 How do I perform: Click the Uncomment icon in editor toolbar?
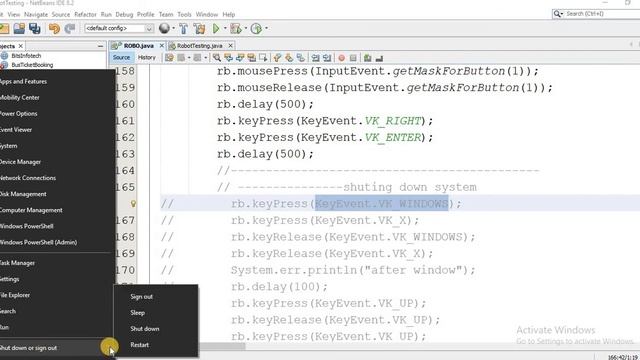[379, 58]
